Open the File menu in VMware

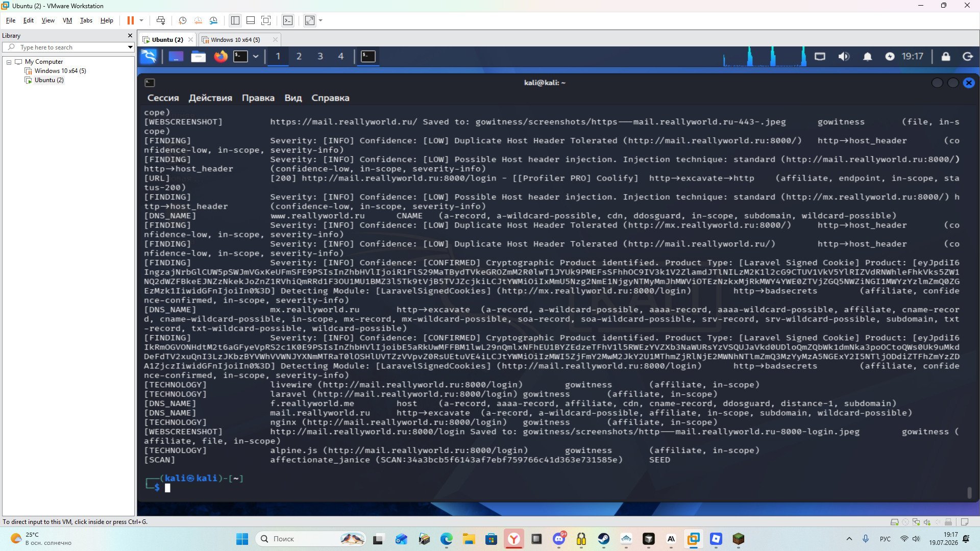tap(11, 20)
